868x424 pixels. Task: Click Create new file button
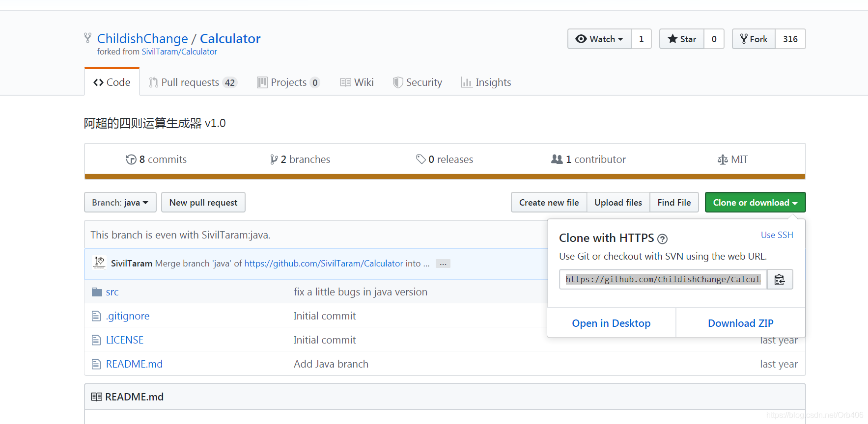[549, 202]
